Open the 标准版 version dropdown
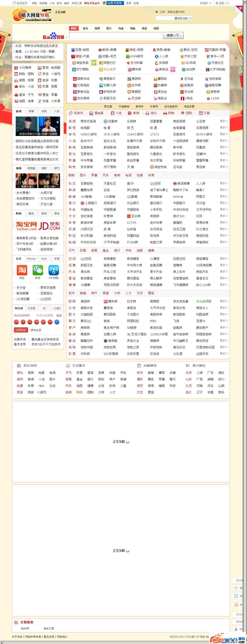 click(205, 3)
